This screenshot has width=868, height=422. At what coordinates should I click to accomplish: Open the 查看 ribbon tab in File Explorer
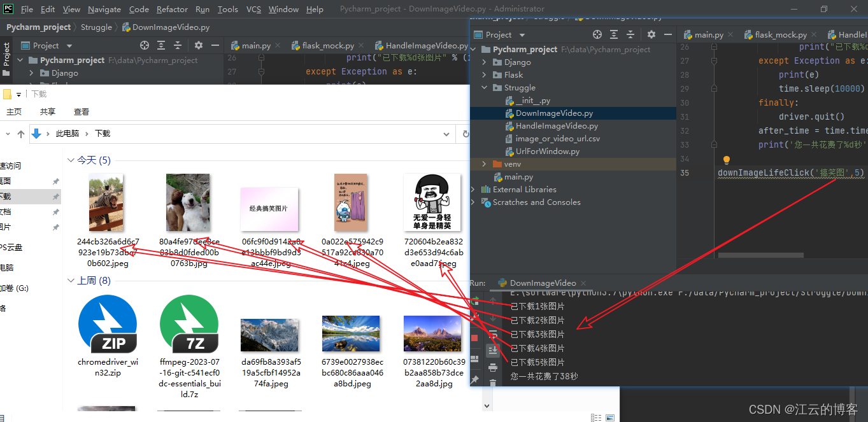pyautogui.click(x=82, y=111)
